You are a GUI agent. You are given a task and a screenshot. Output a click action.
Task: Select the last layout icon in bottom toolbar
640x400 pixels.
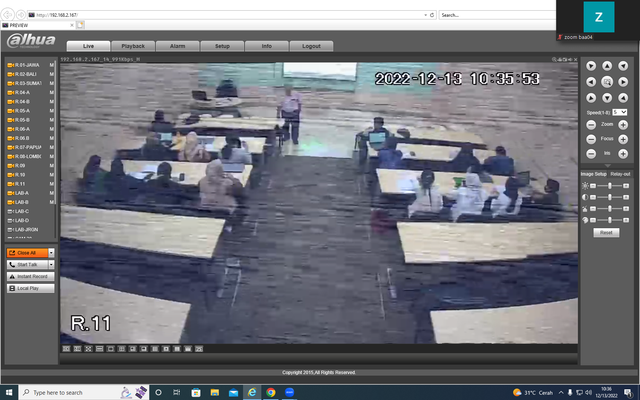[199, 349]
